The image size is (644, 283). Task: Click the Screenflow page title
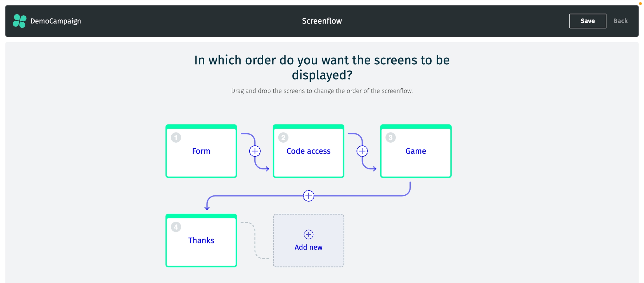click(322, 21)
